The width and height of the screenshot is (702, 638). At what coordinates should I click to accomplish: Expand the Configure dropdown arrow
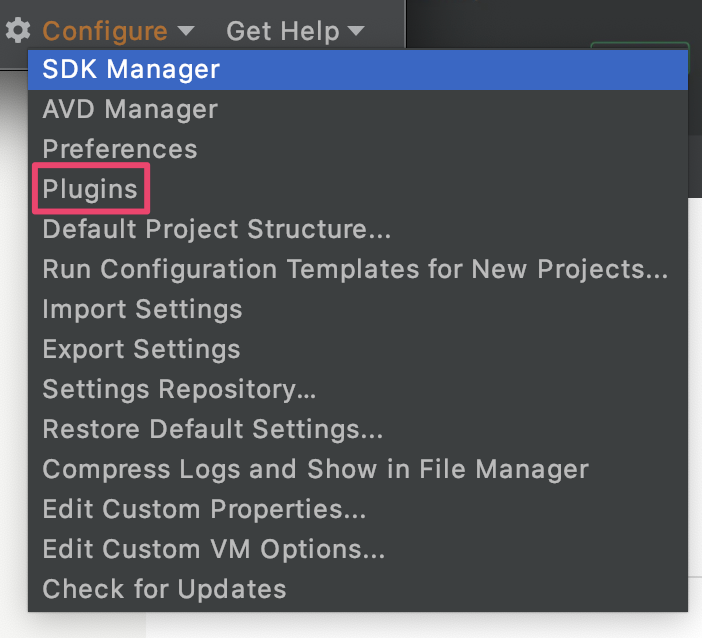click(185, 31)
